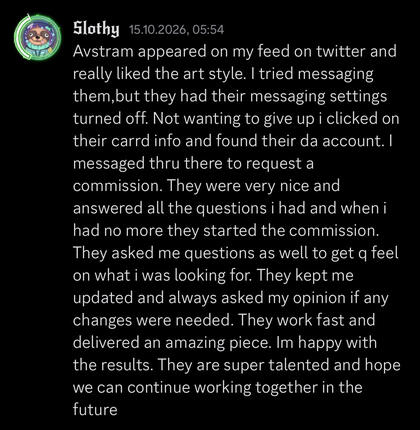Open Slothy's sloth avatar profile picture

coord(38,37)
